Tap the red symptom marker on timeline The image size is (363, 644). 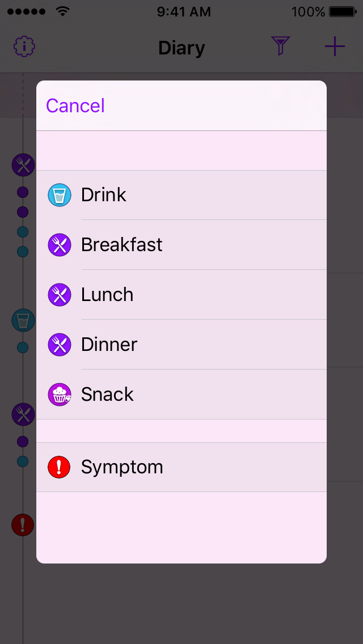coord(23,525)
